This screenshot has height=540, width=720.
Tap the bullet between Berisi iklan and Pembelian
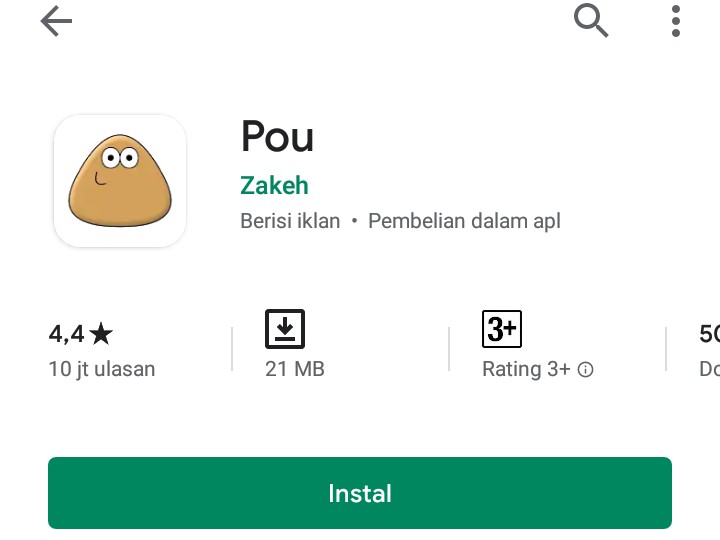coord(354,221)
